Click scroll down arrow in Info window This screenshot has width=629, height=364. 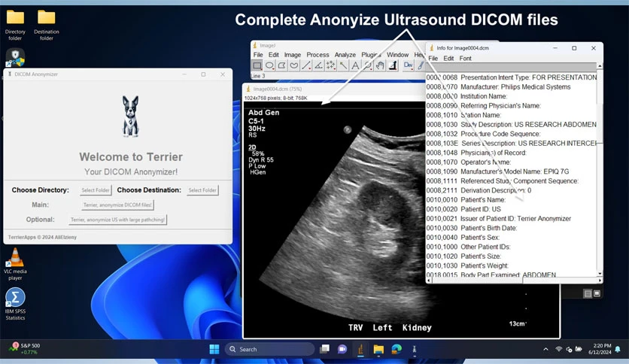pyautogui.click(x=600, y=274)
